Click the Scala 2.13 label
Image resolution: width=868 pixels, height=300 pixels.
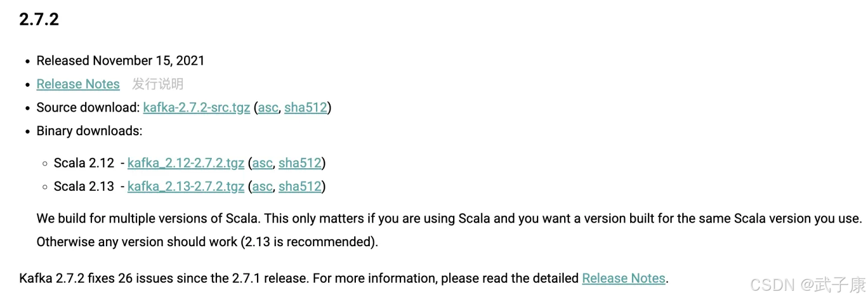point(84,187)
